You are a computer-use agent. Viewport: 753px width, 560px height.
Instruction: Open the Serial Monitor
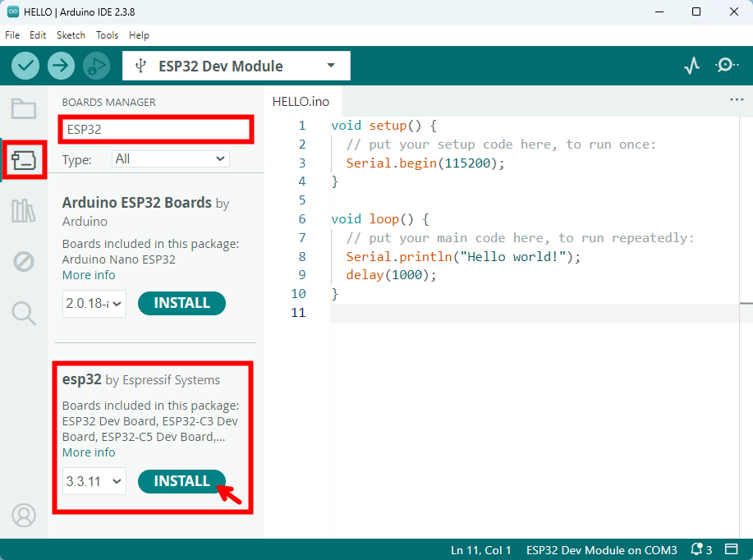727,66
